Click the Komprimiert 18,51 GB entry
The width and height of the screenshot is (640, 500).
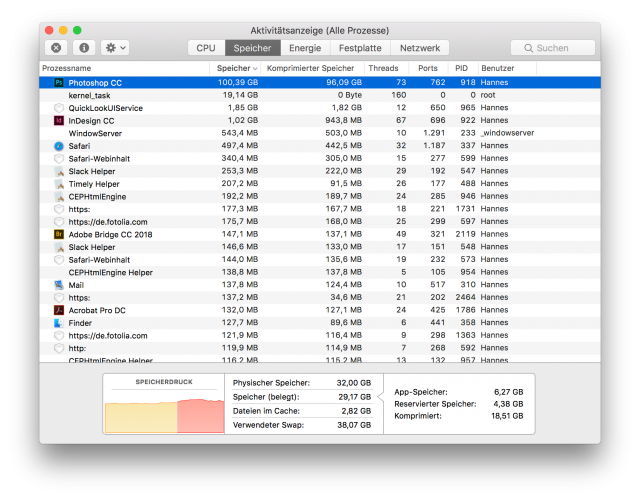pos(459,416)
